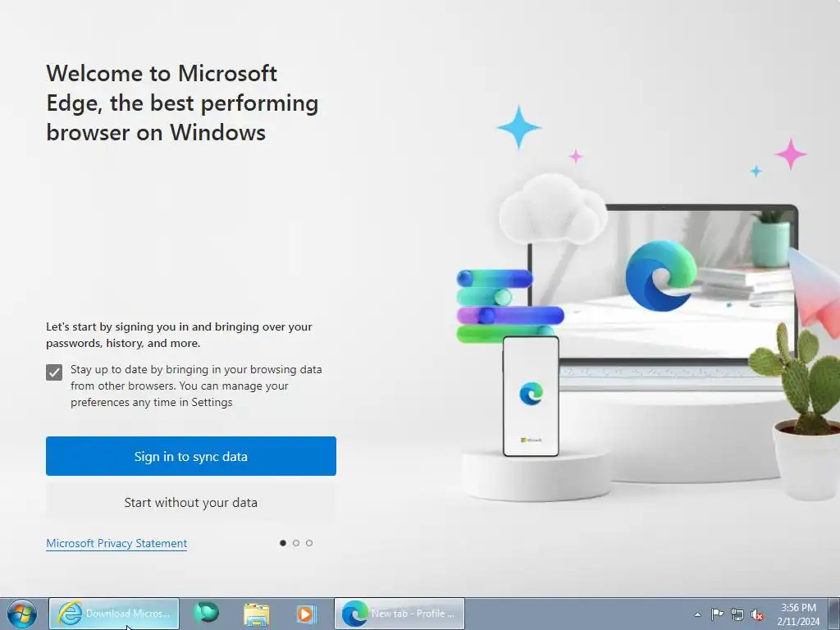Jump to the third page indicator dot
Screen dimensions: 840x630
tap(309, 543)
